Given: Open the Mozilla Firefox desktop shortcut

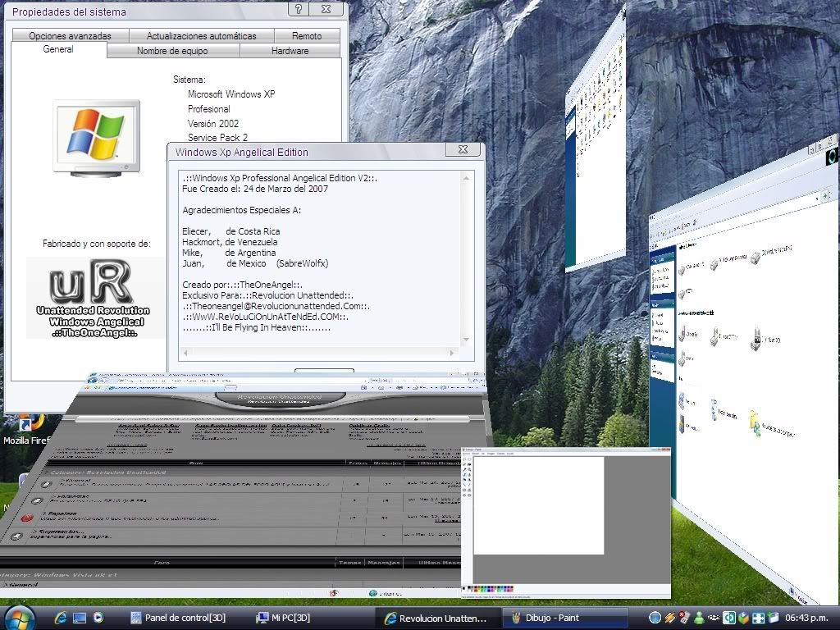Looking at the screenshot, I should [26, 430].
